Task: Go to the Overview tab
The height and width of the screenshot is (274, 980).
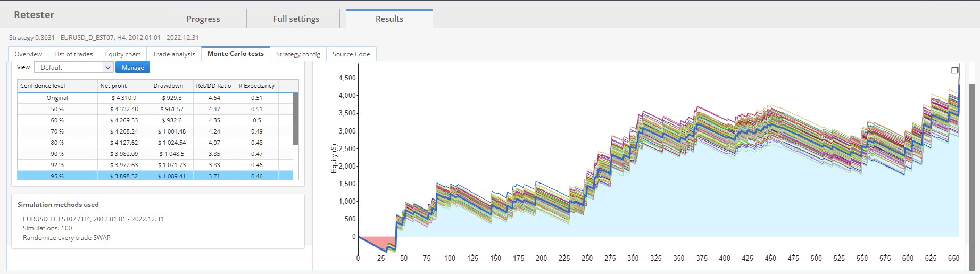Action: pos(28,54)
